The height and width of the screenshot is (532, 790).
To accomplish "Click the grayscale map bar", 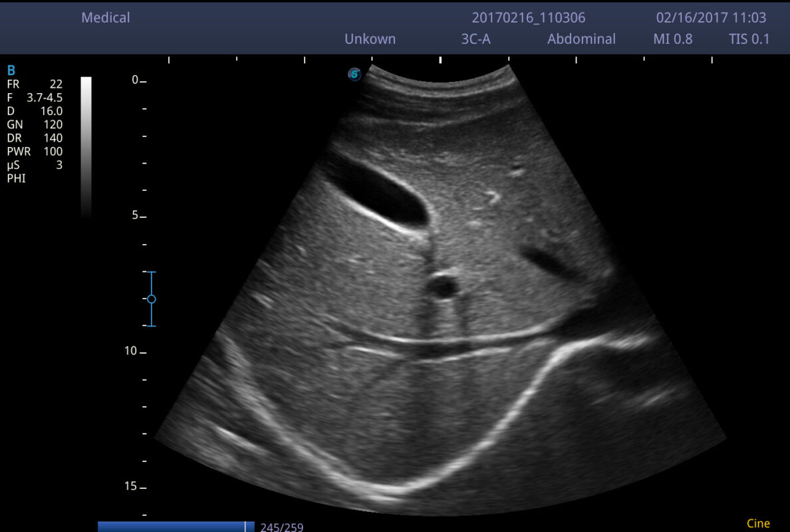I will (86, 146).
